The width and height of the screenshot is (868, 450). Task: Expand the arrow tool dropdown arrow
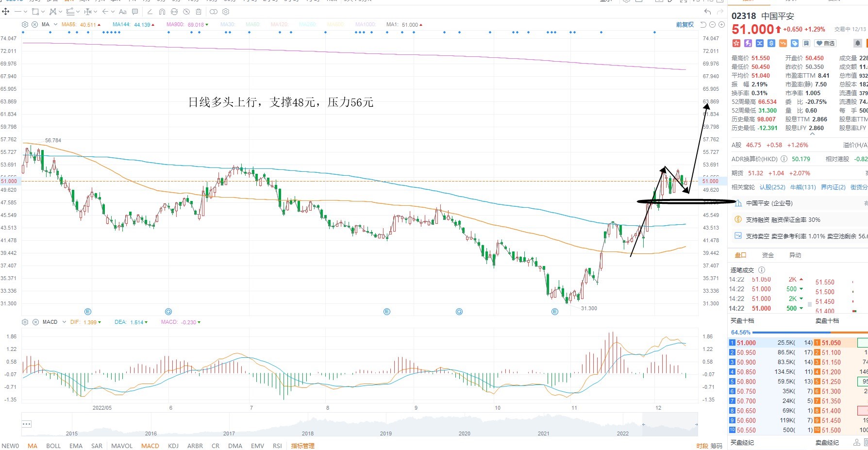coord(113,12)
